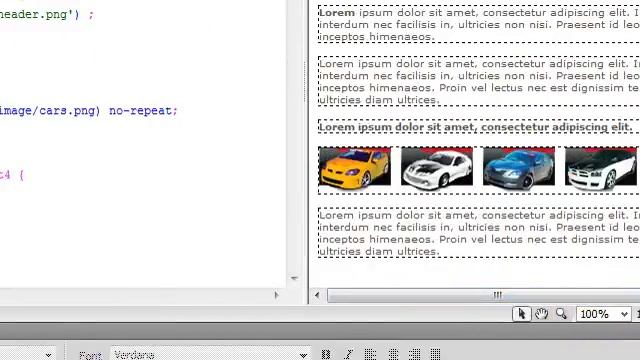Select the blue car image

point(519,168)
